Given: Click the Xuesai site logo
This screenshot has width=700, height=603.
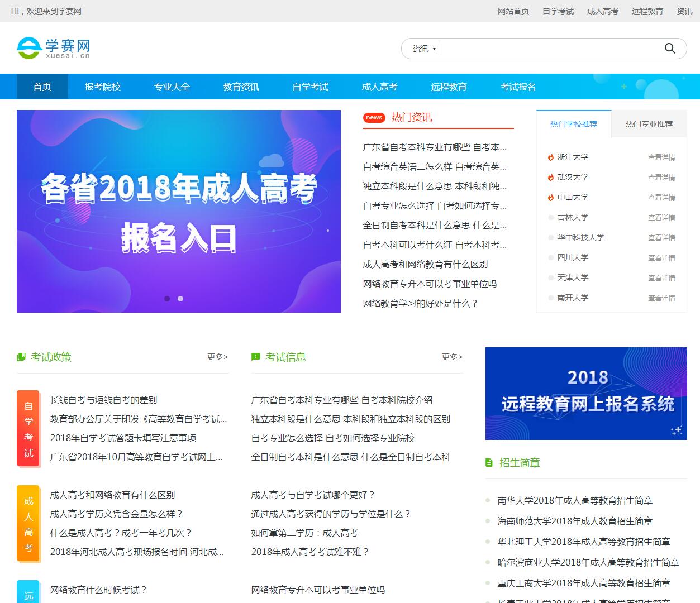Looking at the screenshot, I should 54,48.
